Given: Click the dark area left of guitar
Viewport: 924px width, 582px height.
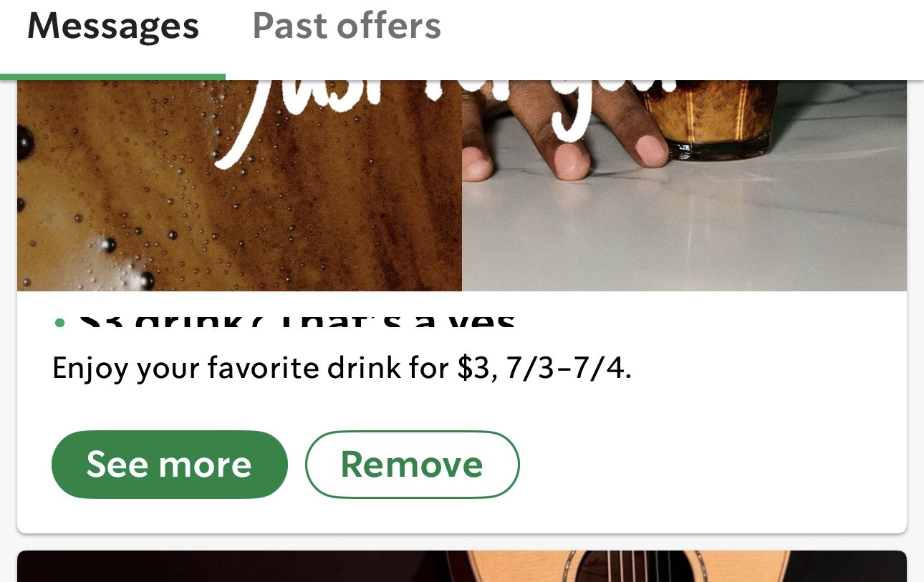Looking at the screenshot, I should (x=229, y=566).
